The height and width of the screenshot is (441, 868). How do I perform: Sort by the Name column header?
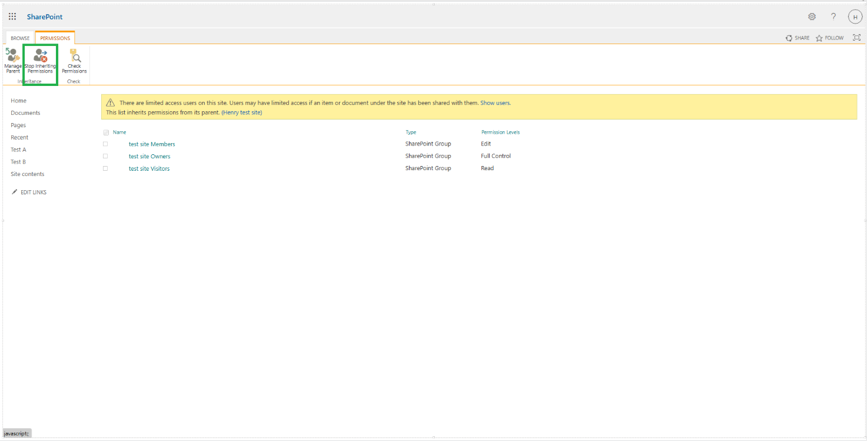119,132
